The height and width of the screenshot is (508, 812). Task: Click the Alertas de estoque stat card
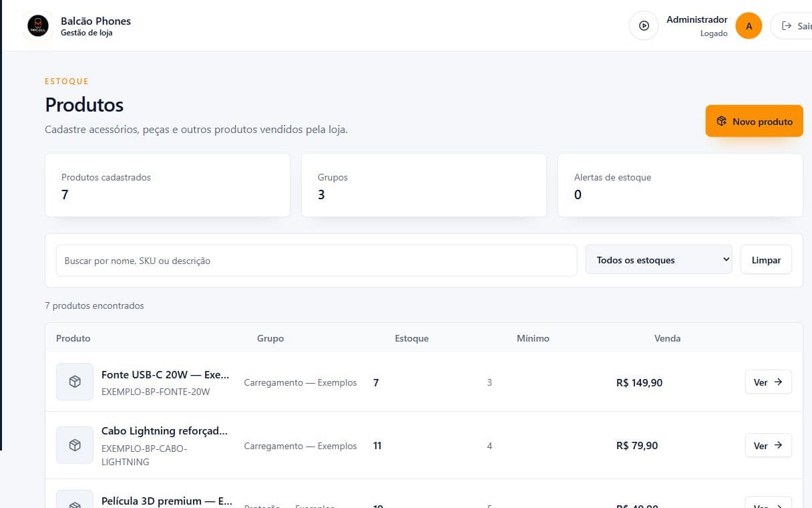click(680, 185)
